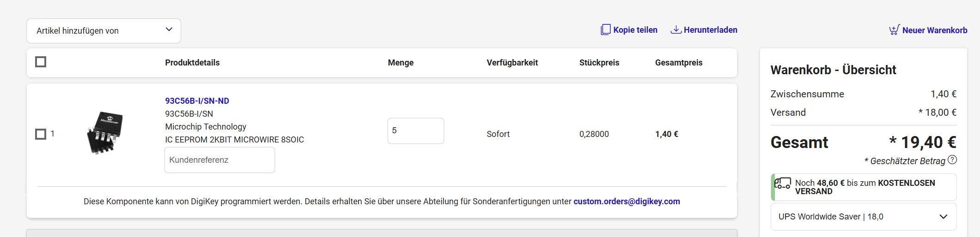Click the Gesamtpreis column header
Screen dimensions: 980x237
coord(678,63)
